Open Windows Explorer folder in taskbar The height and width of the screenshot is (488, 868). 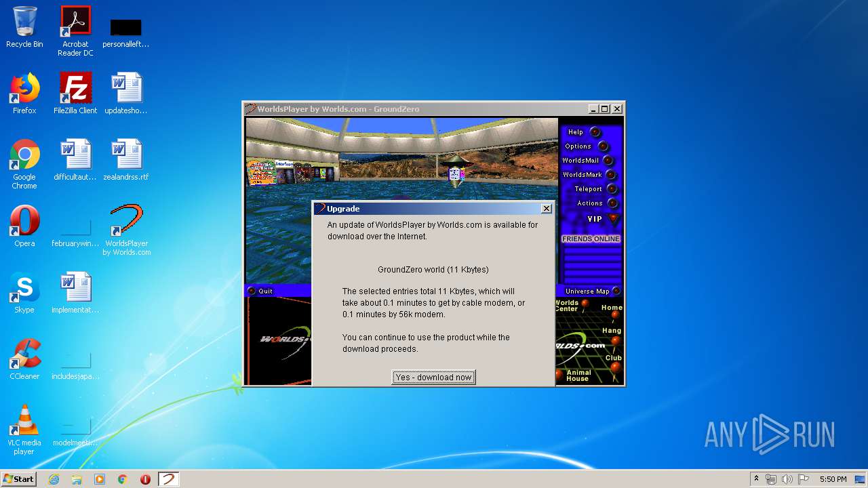[x=77, y=479]
